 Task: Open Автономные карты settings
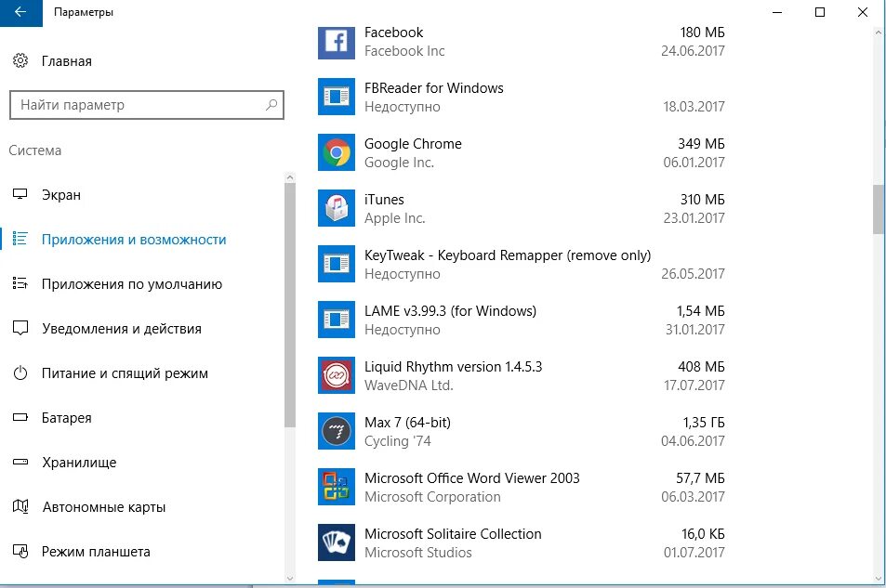click(x=104, y=507)
